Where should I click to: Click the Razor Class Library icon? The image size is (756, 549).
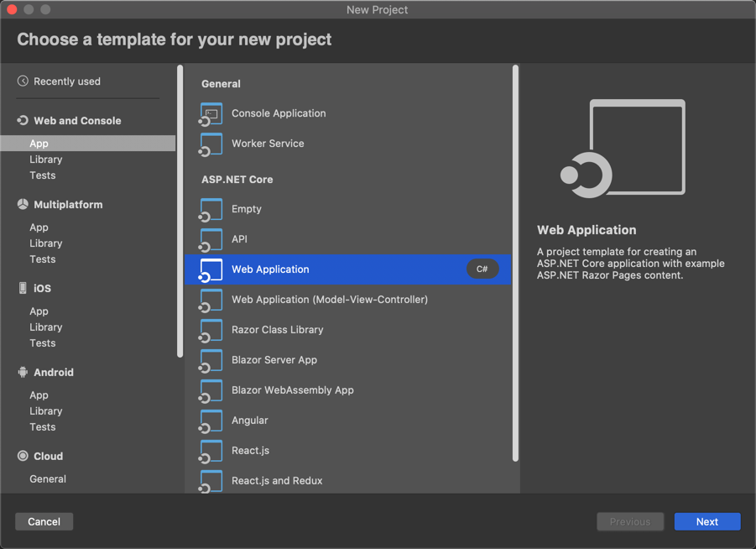[x=210, y=330]
